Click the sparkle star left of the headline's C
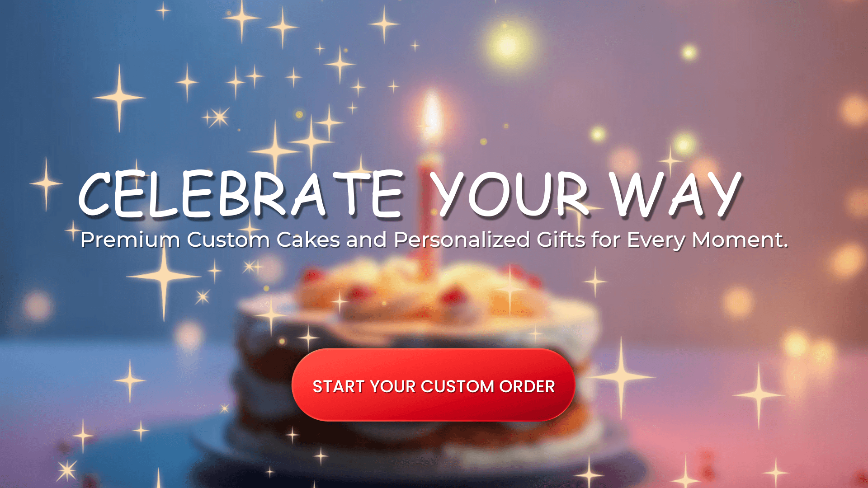 [46, 183]
